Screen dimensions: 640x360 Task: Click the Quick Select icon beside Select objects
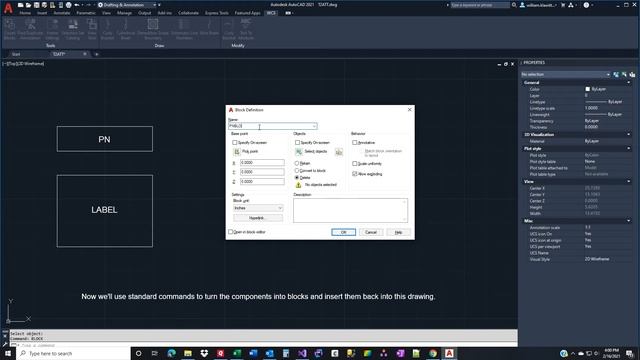[x=339, y=152]
